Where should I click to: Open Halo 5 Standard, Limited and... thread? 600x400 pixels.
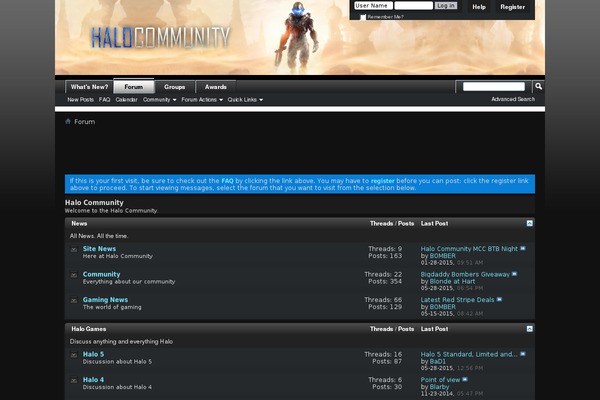(x=469, y=354)
